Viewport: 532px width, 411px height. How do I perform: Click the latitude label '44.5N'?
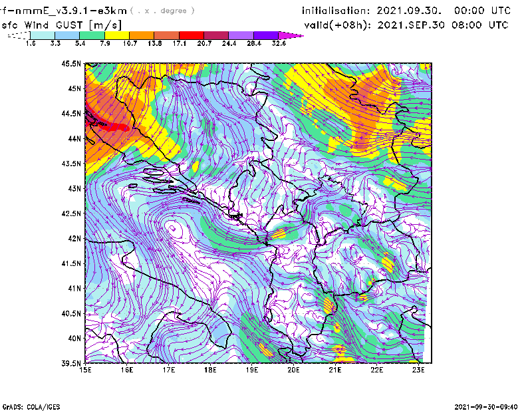click(71, 113)
